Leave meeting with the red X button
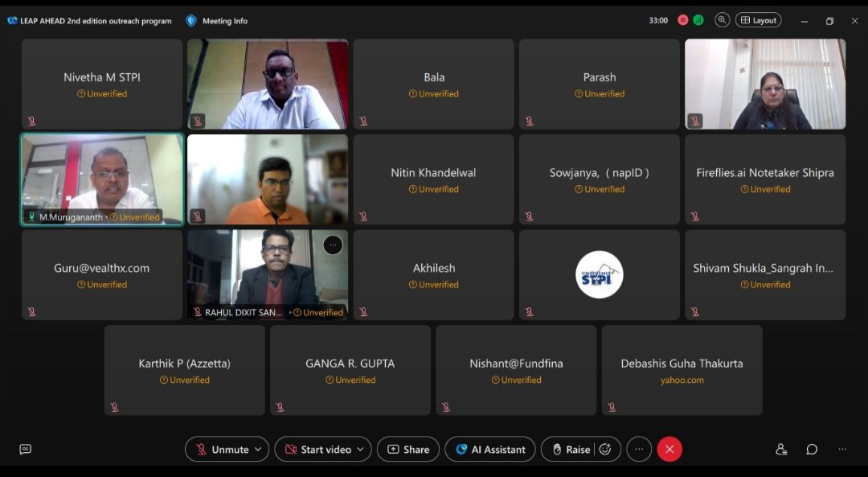The width and height of the screenshot is (868, 477). point(669,450)
